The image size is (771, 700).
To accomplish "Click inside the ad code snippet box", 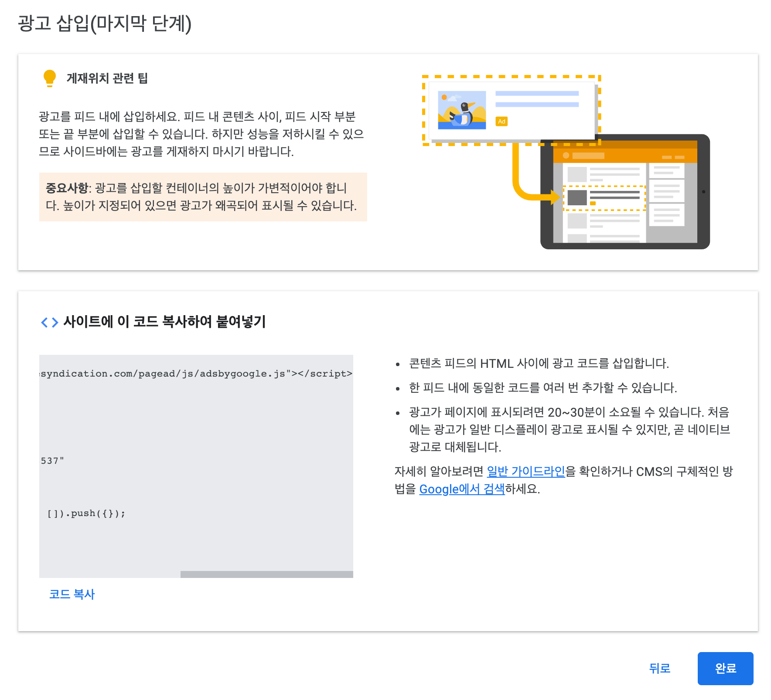I will [x=196, y=466].
